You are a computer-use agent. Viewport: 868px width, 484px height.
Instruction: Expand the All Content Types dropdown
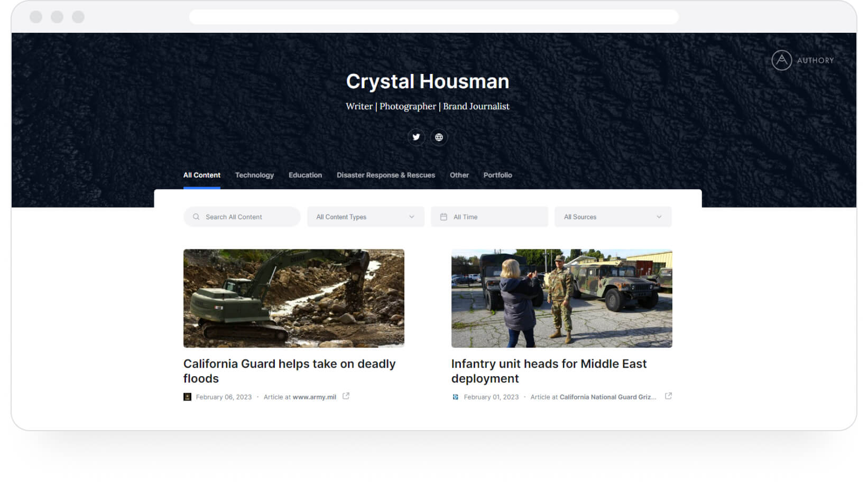366,217
